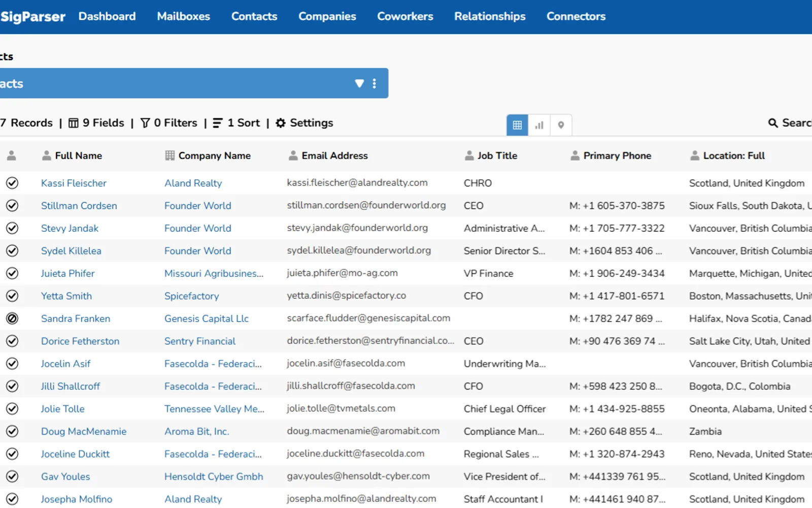Click the person icon in first header column
The height and width of the screenshot is (508, 812).
[12, 155]
